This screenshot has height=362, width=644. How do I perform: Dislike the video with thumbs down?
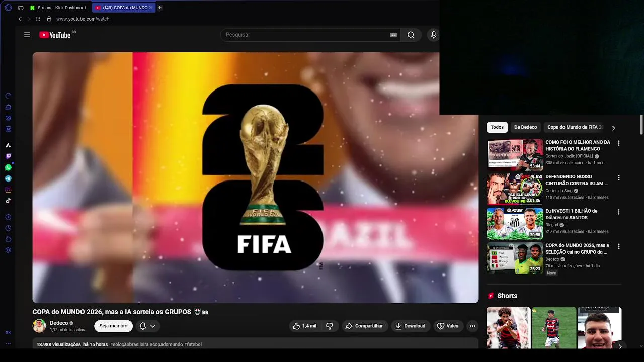(x=330, y=326)
